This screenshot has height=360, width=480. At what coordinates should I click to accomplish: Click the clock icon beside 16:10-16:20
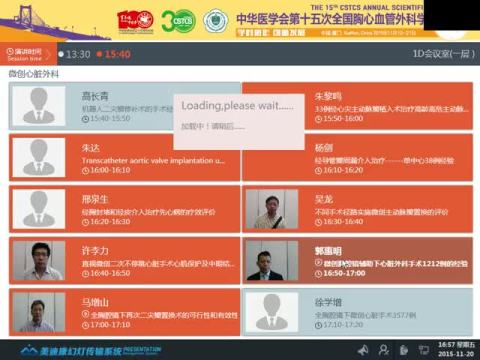tap(318, 170)
